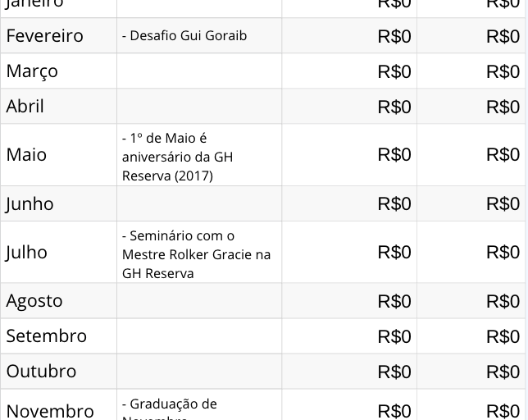Select the Outubro month cell
The width and height of the screenshot is (528, 420).
42,372
